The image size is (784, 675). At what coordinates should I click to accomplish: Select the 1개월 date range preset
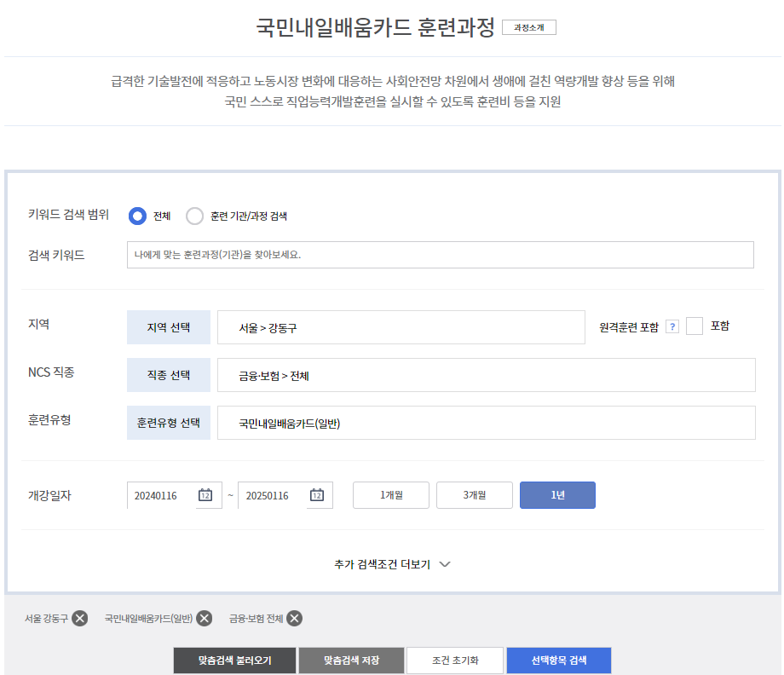click(x=390, y=494)
